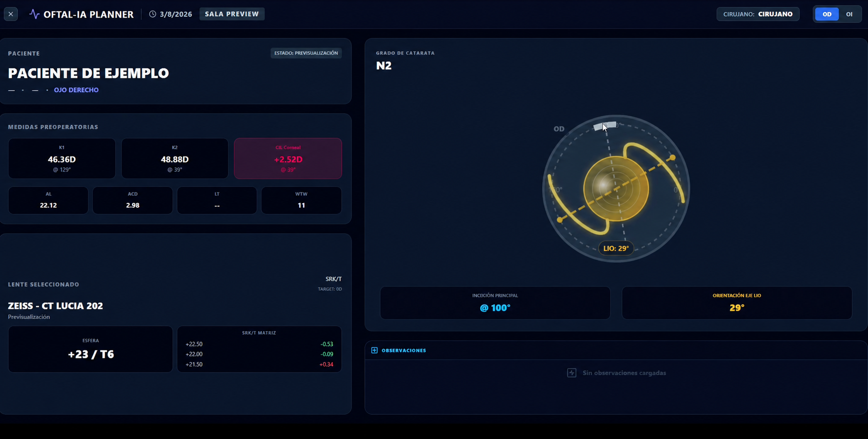
Task: Click the clock icon beside the date
Action: pos(153,14)
